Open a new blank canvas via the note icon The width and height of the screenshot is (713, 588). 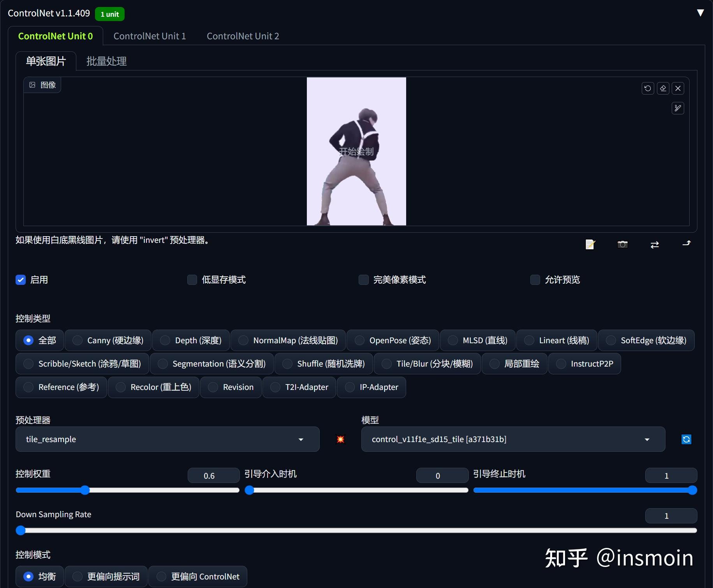[x=590, y=244]
